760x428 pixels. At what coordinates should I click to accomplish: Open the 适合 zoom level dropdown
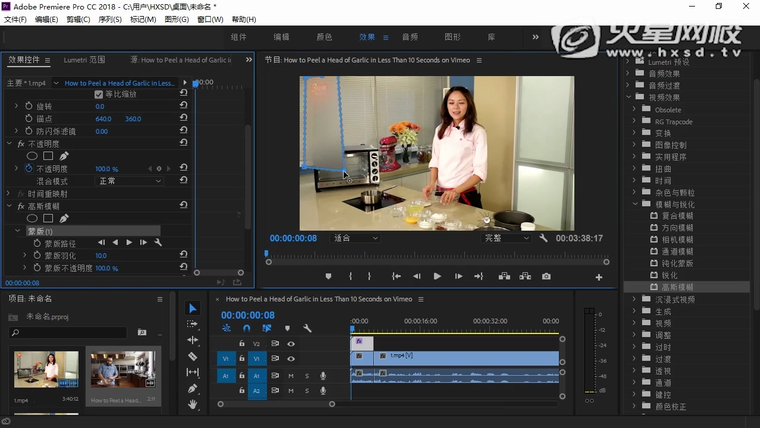[356, 238]
